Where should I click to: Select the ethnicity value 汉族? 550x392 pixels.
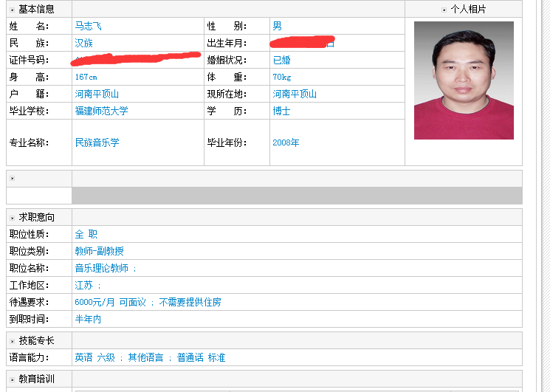(84, 43)
